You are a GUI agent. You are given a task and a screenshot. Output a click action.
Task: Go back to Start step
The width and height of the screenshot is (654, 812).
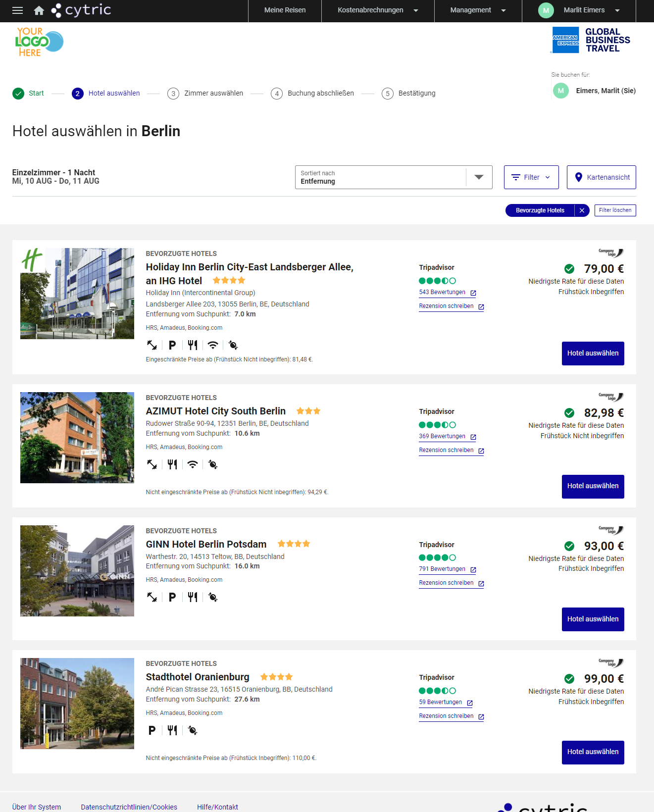pyautogui.click(x=28, y=93)
